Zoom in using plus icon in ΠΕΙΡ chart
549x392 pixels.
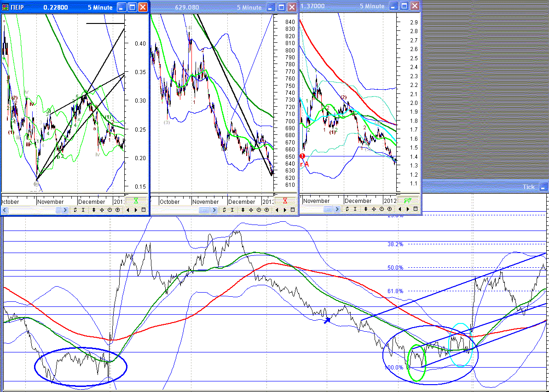click(x=118, y=210)
